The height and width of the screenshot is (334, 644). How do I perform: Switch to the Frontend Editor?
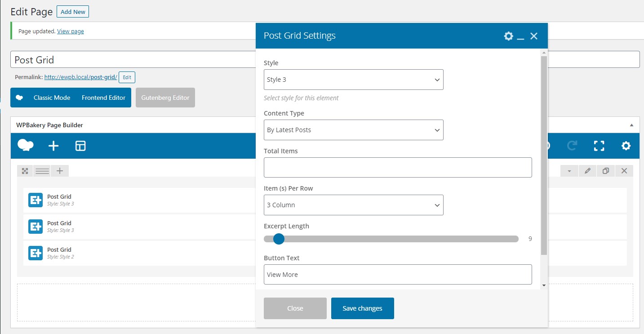103,98
